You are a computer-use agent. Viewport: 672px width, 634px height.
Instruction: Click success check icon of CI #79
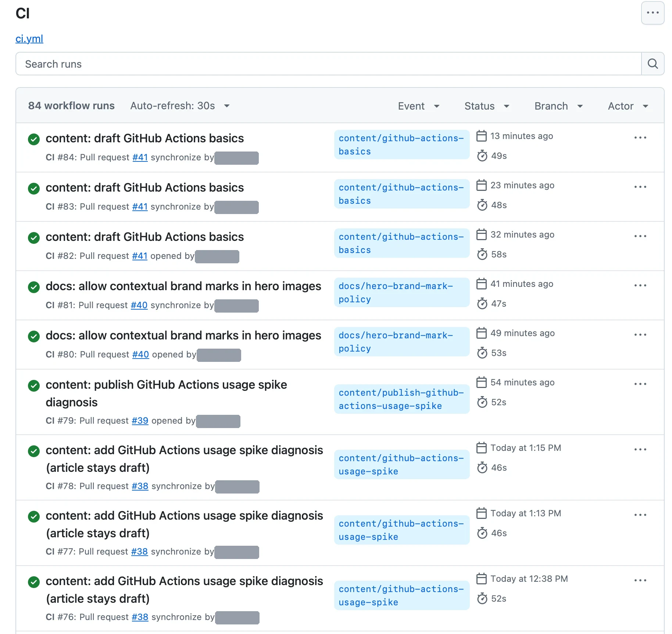point(34,386)
